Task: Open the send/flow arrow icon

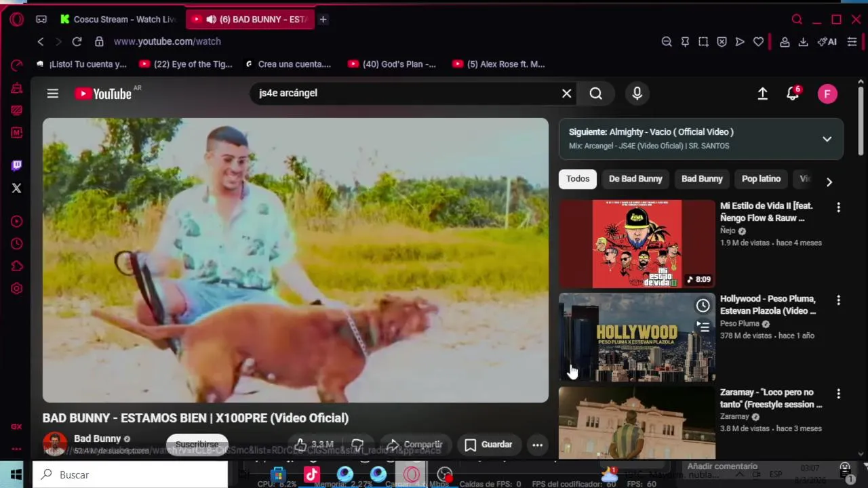Action: click(x=740, y=41)
